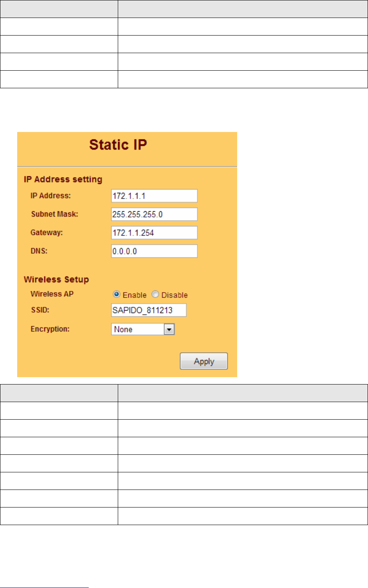Click the Subnet Mask input field
This screenshot has height=588, width=368.
point(154,214)
